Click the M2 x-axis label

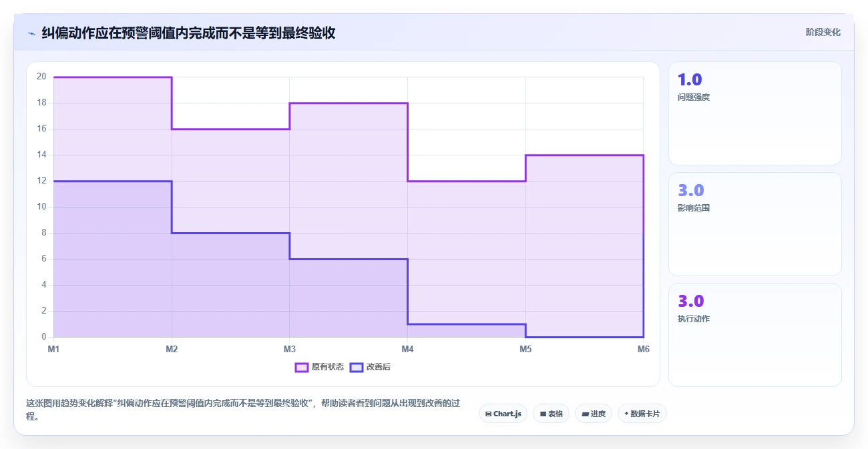pyautogui.click(x=172, y=349)
